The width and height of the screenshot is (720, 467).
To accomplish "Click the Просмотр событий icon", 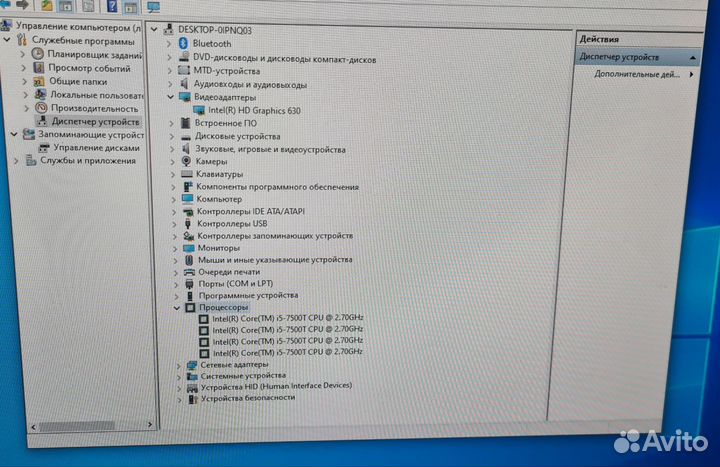I will [x=39, y=68].
